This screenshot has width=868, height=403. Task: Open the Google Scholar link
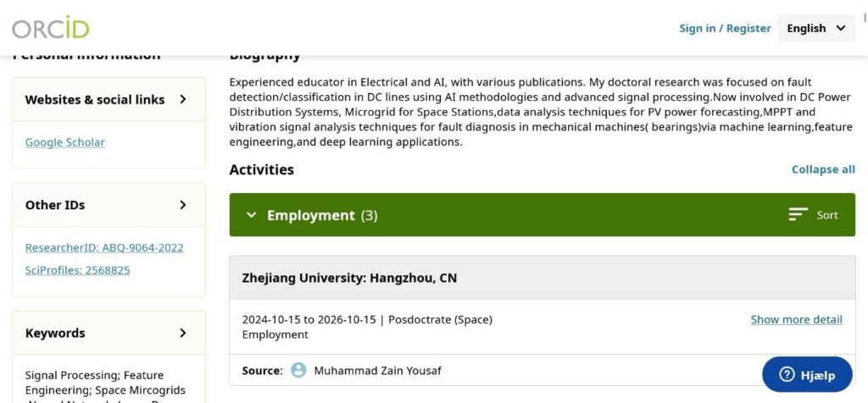65,142
